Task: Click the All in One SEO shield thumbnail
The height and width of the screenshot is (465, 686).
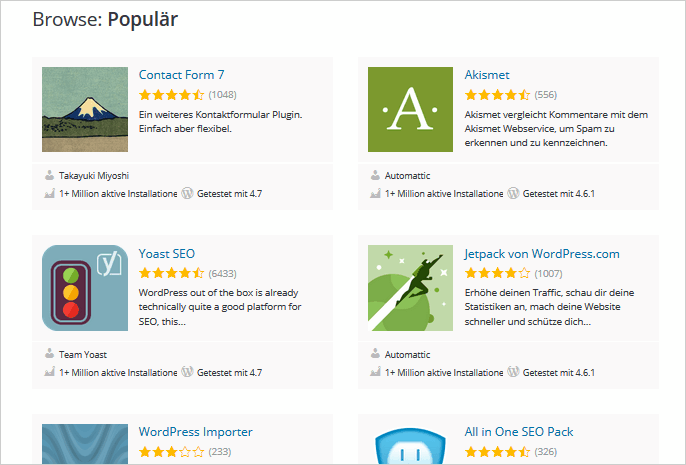Action: click(x=410, y=444)
